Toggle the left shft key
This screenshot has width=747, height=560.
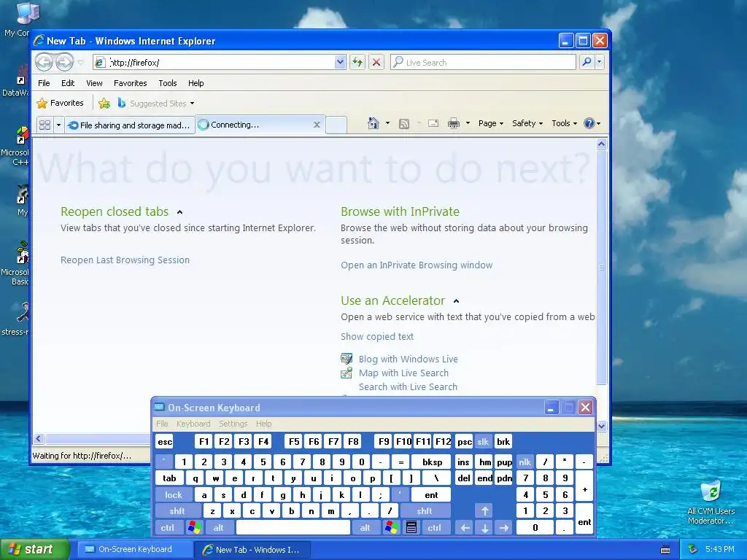point(177,511)
